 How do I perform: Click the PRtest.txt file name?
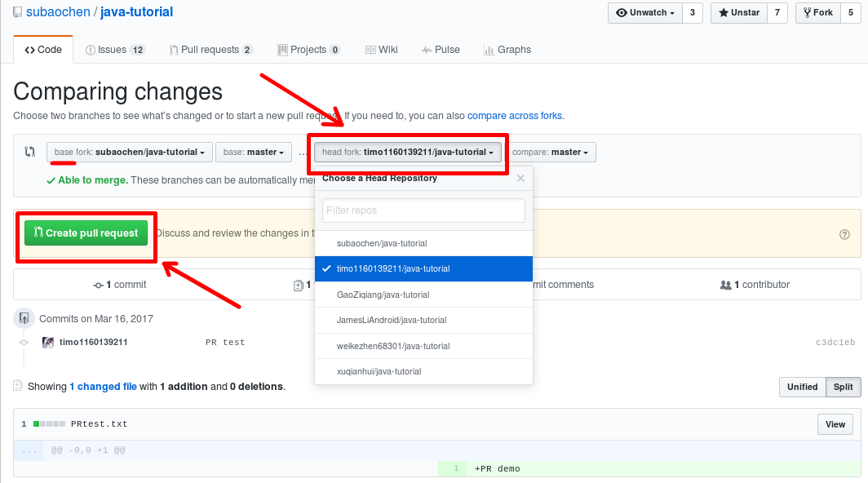(x=99, y=424)
